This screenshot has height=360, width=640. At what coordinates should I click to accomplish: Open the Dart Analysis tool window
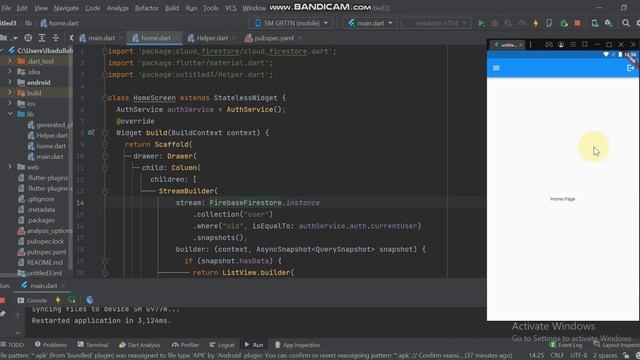tap(139, 345)
